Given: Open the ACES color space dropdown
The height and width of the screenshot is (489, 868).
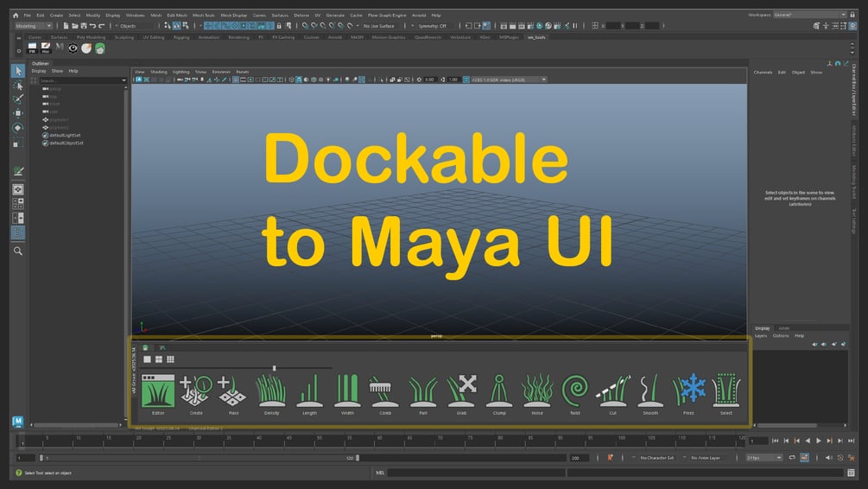Looking at the screenshot, I should [509, 79].
